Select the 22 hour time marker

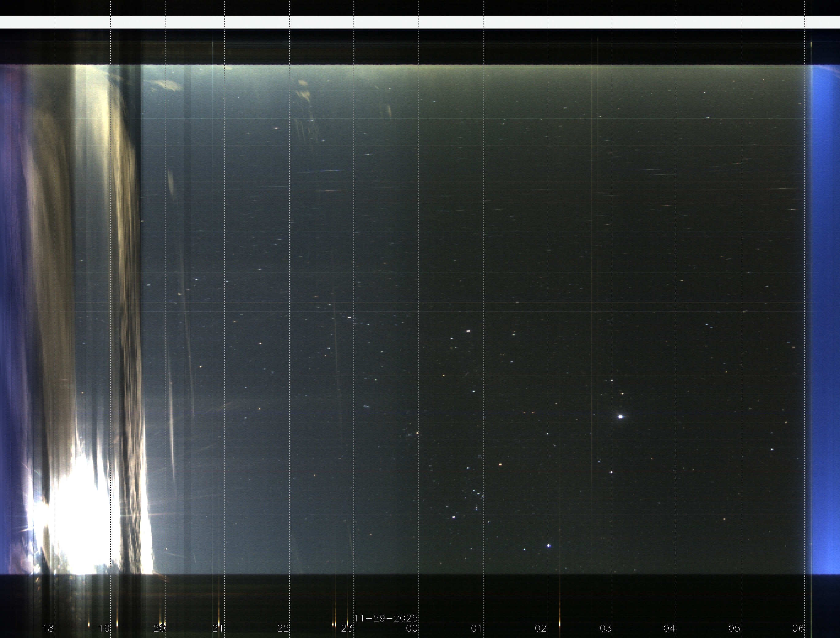(283, 628)
